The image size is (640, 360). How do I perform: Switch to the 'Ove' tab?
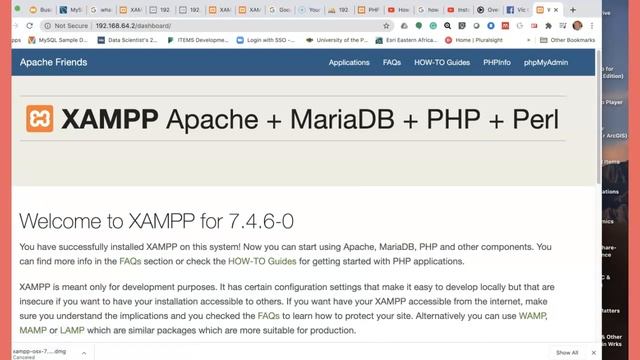pos(488,10)
